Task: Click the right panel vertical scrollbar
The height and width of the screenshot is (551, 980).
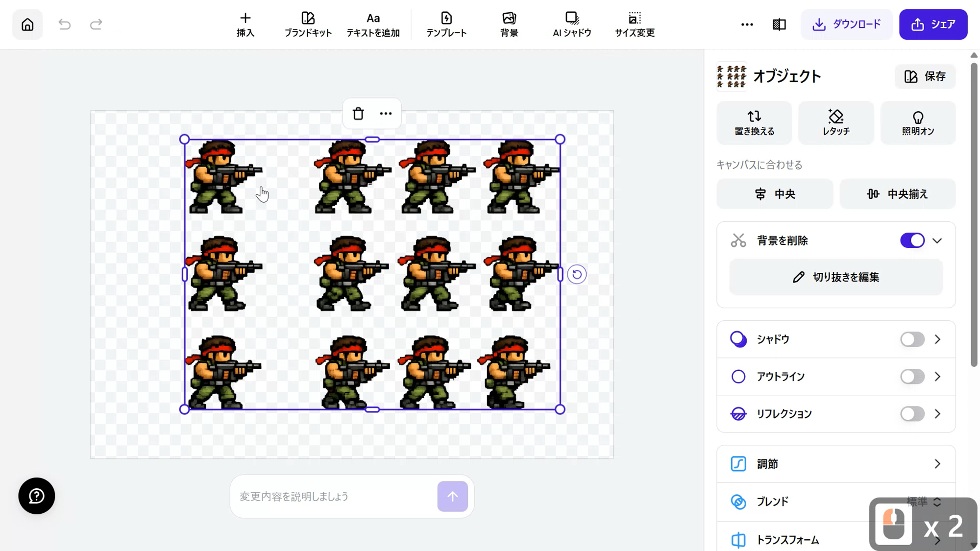Action: [974, 214]
